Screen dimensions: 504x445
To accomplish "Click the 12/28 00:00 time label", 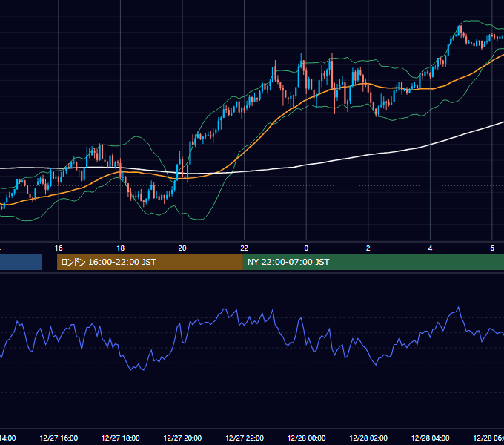I will (306, 438).
